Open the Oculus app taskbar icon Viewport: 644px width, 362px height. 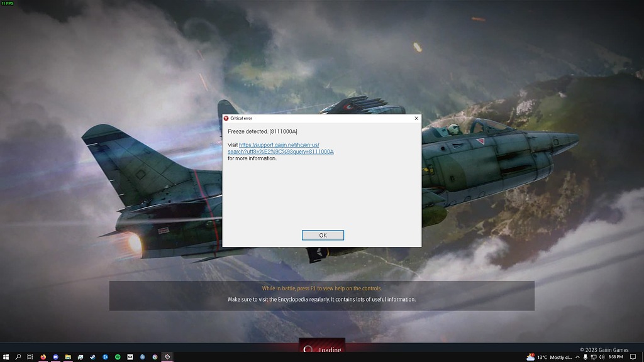coord(130,357)
